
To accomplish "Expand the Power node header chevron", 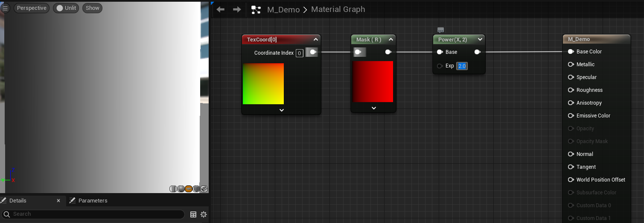I will (x=480, y=39).
